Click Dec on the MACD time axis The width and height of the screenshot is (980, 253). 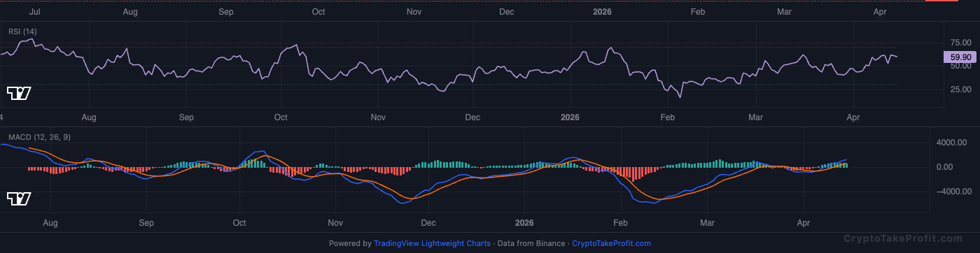(x=428, y=223)
